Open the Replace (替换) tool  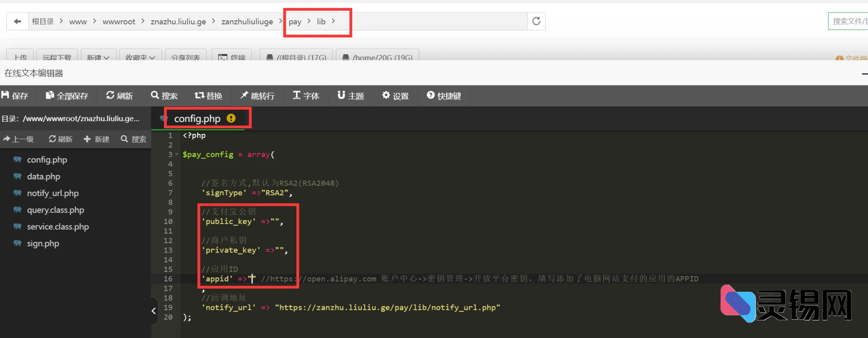coord(209,96)
